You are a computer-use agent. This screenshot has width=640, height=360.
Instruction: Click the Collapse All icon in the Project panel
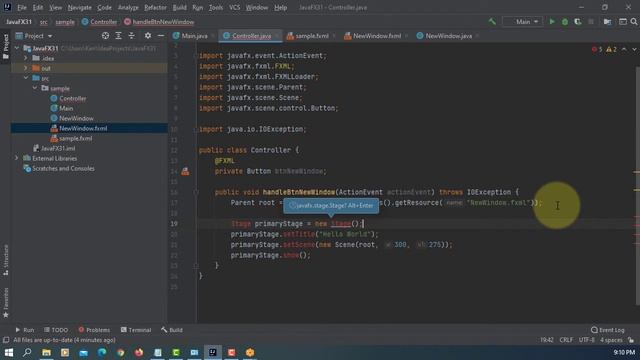click(131, 36)
